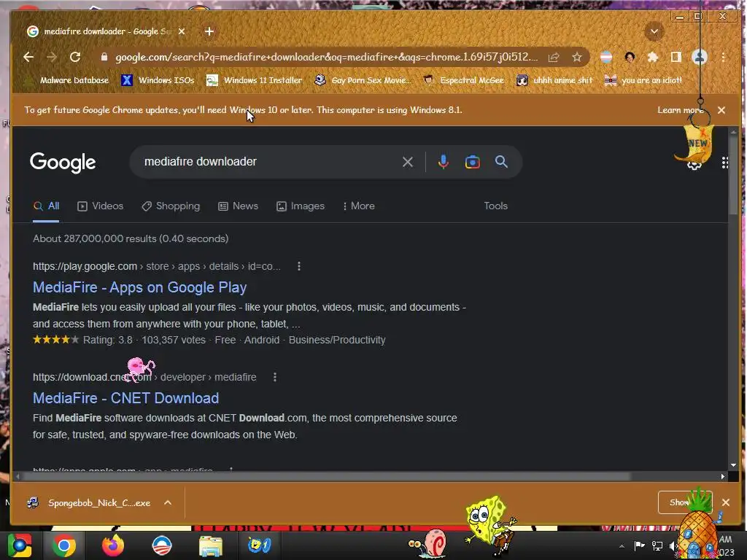Open options for the Google Play result
Image resolution: width=747 pixels, height=560 pixels.
[x=298, y=266]
